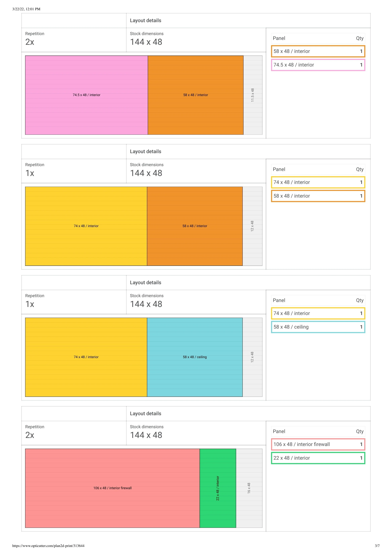Click the 16 x 48 gray offcut strip
The width and height of the screenshot is (392, 555).
[x=249, y=488]
